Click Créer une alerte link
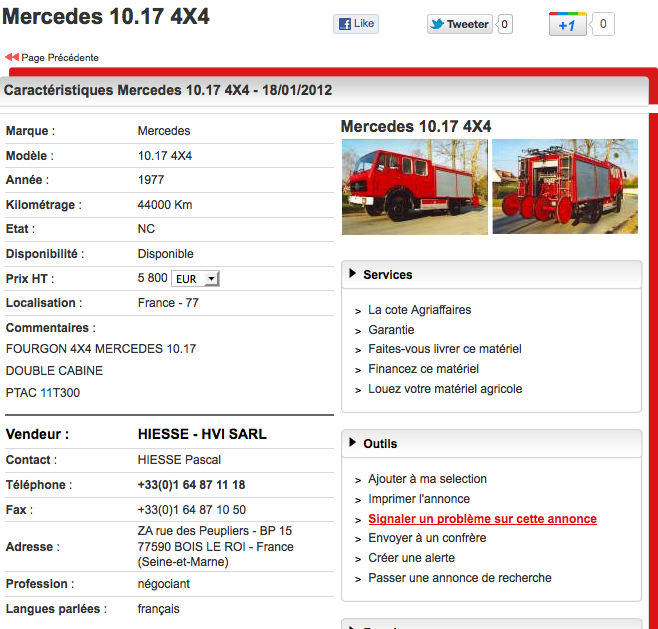The image size is (658, 629). coord(411,558)
